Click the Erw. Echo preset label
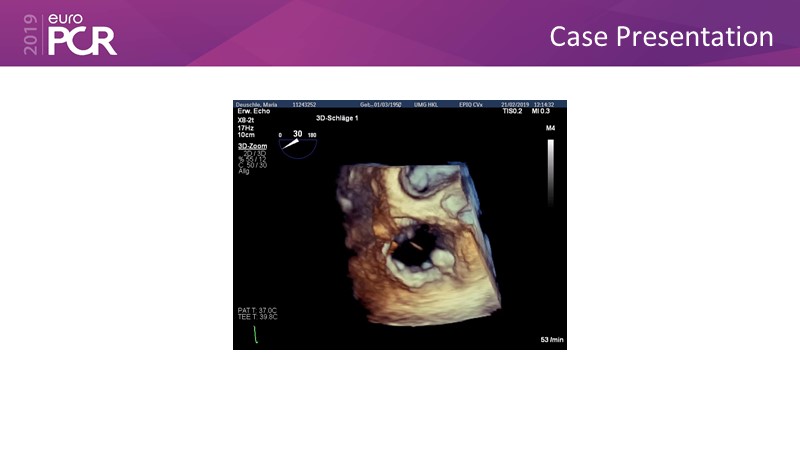The width and height of the screenshot is (800, 450). [x=254, y=111]
